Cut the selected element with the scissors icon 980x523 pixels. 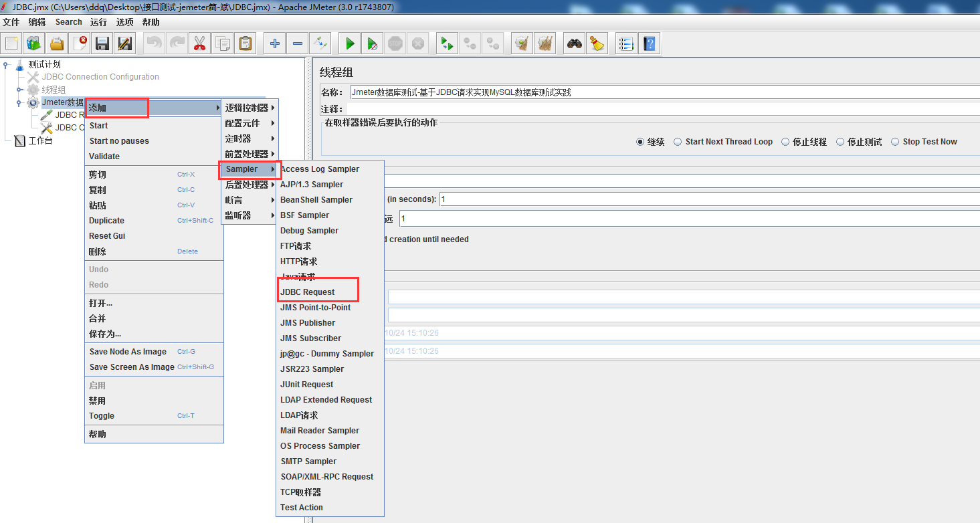199,43
